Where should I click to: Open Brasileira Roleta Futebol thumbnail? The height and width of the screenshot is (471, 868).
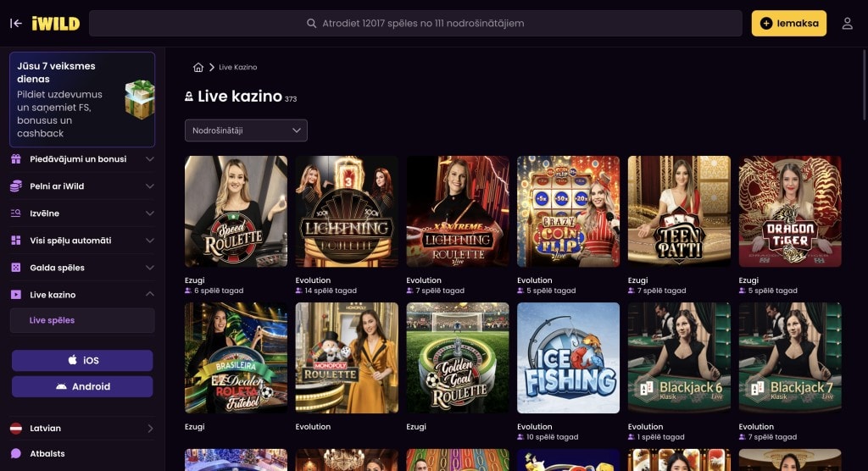coord(236,357)
